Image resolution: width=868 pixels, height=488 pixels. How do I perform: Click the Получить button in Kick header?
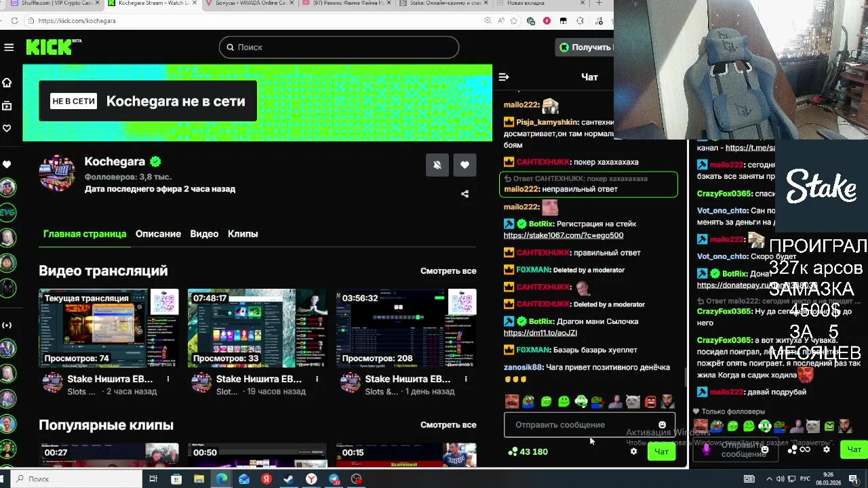[585, 47]
